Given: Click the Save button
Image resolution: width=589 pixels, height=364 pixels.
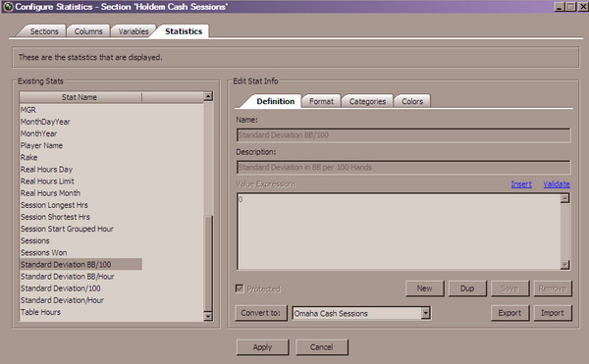Looking at the screenshot, I should (x=509, y=288).
